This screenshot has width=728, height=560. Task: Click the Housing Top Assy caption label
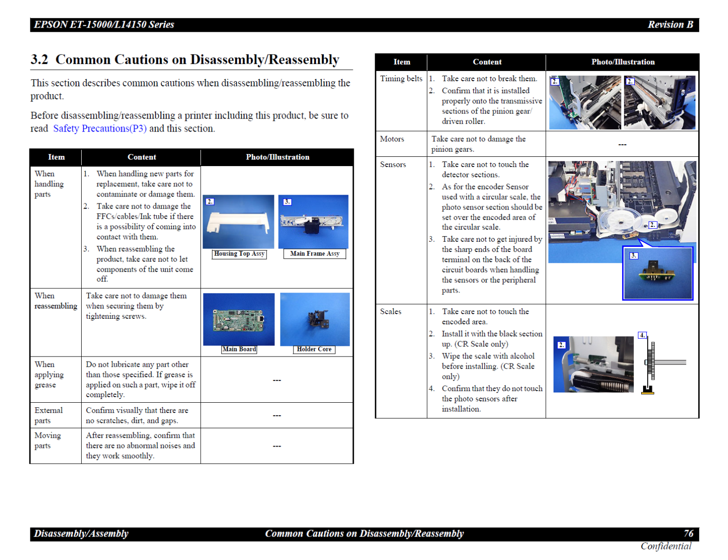coord(239,254)
